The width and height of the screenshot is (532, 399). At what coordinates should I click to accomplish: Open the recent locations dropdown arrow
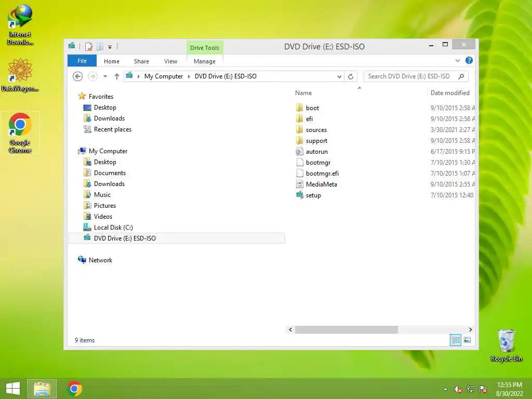[x=105, y=76]
